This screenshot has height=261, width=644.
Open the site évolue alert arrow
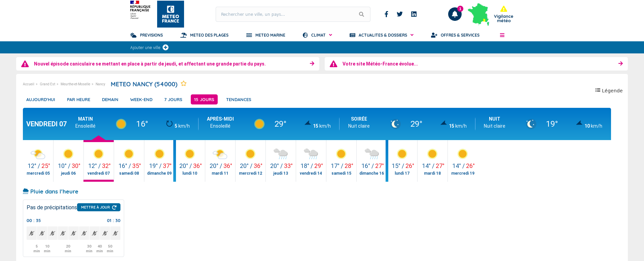(620, 63)
